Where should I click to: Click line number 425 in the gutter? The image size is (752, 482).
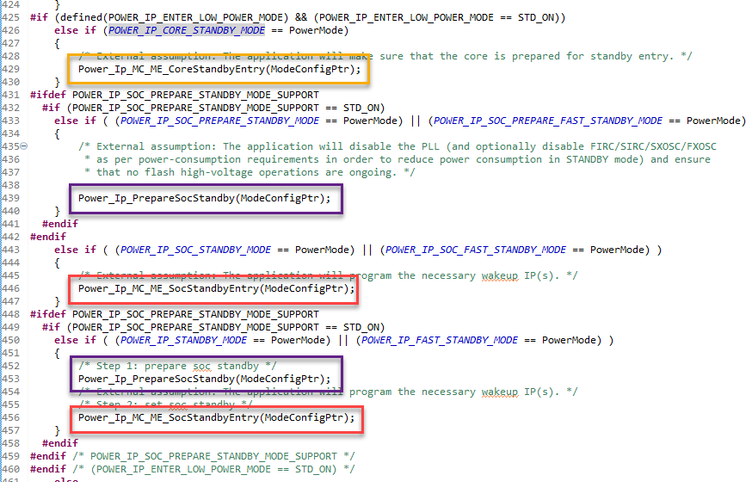coord(11,17)
